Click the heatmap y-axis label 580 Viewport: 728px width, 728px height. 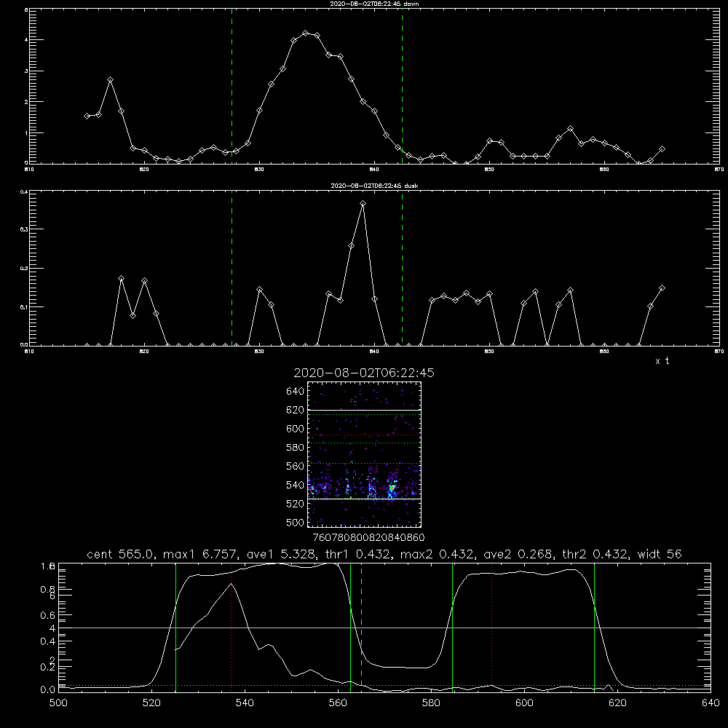pyautogui.click(x=295, y=448)
